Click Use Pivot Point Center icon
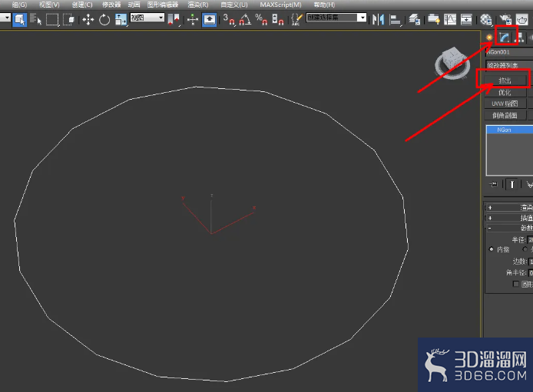 click(x=174, y=19)
